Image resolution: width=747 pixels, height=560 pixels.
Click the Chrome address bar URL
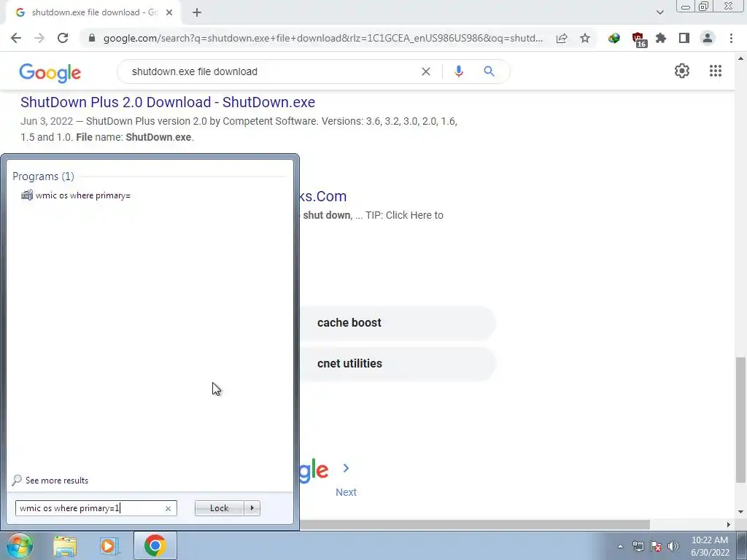tap(322, 38)
